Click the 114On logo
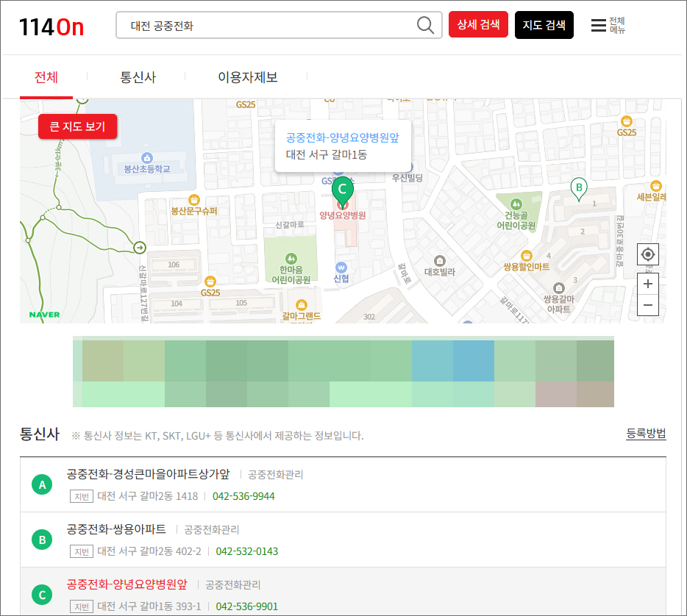687x616 pixels. [x=51, y=26]
